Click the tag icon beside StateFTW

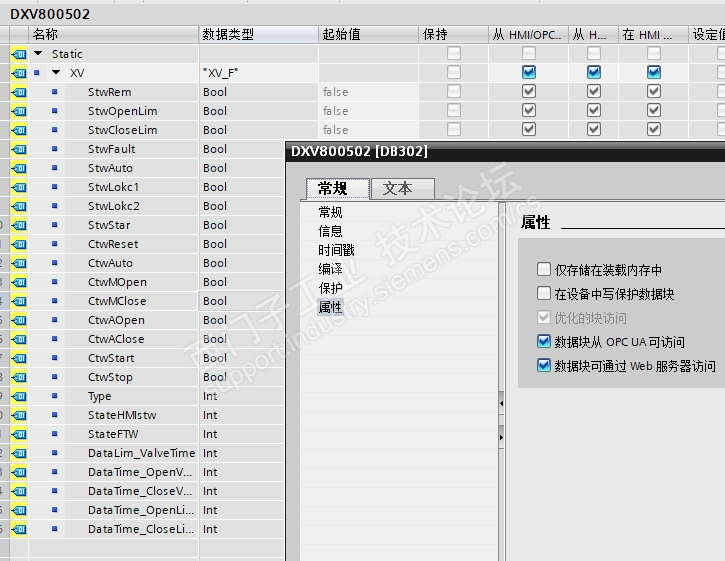[19, 434]
